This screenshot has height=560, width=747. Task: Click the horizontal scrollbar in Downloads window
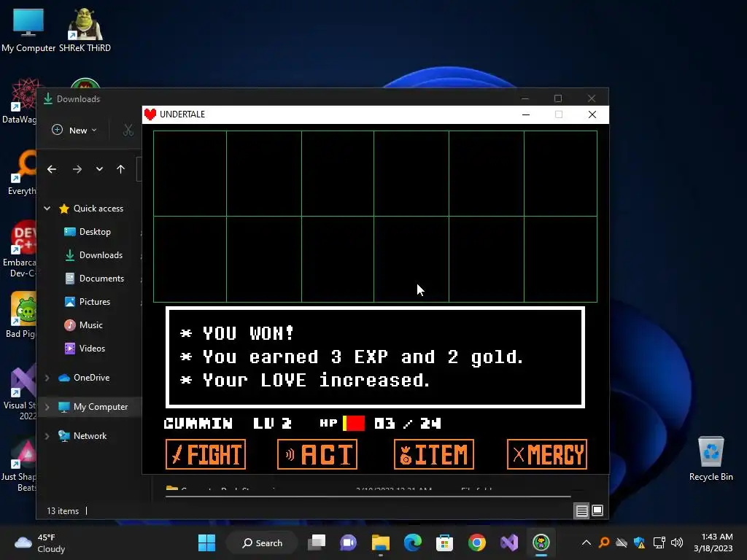coord(368,496)
